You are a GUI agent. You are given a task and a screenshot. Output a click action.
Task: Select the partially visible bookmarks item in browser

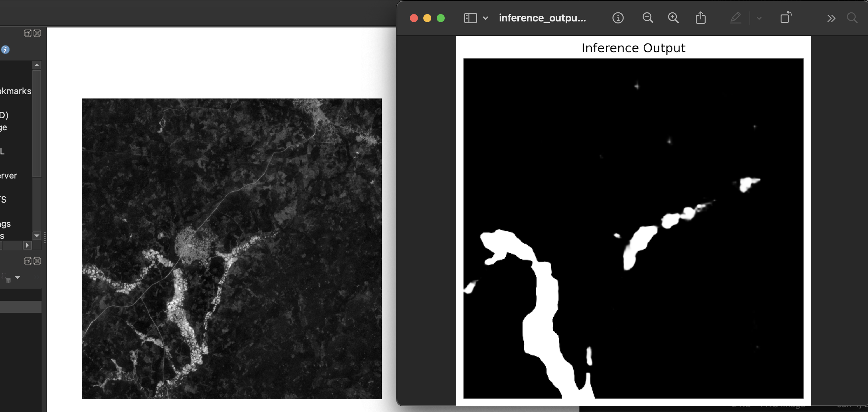click(15, 91)
